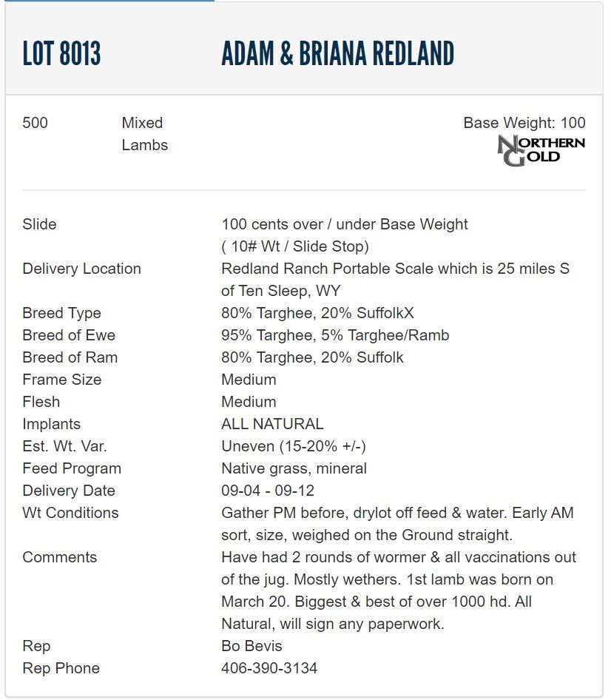Click the Feed Program value Native grass, mineral
Image resolution: width=611 pixels, height=700 pixels.
point(294,468)
